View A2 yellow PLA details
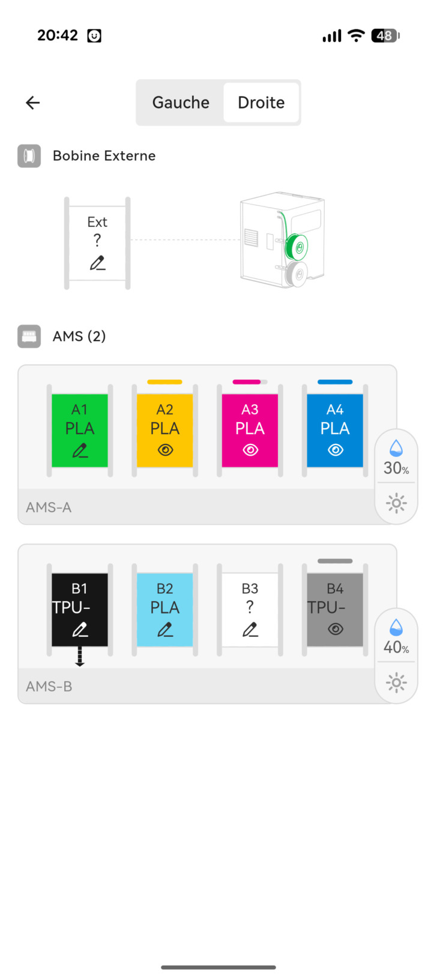Image resolution: width=437 pixels, height=980 pixels. click(165, 450)
